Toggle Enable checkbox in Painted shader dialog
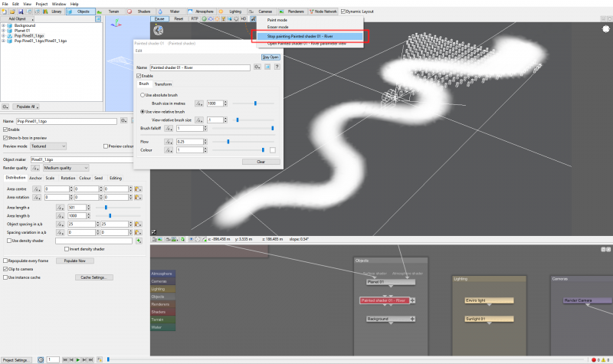This screenshot has height=364, width=613. pos(139,76)
